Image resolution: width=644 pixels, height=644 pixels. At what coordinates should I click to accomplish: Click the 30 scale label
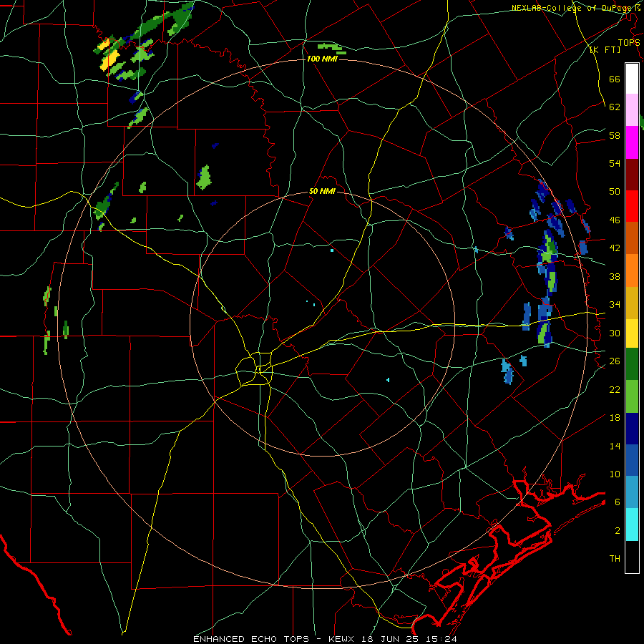point(615,333)
